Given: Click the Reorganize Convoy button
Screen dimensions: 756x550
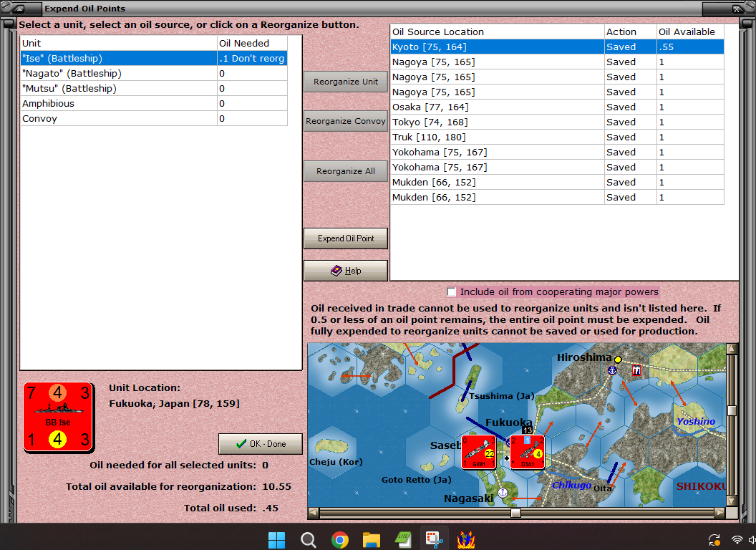Looking at the screenshot, I should (x=346, y=121).
